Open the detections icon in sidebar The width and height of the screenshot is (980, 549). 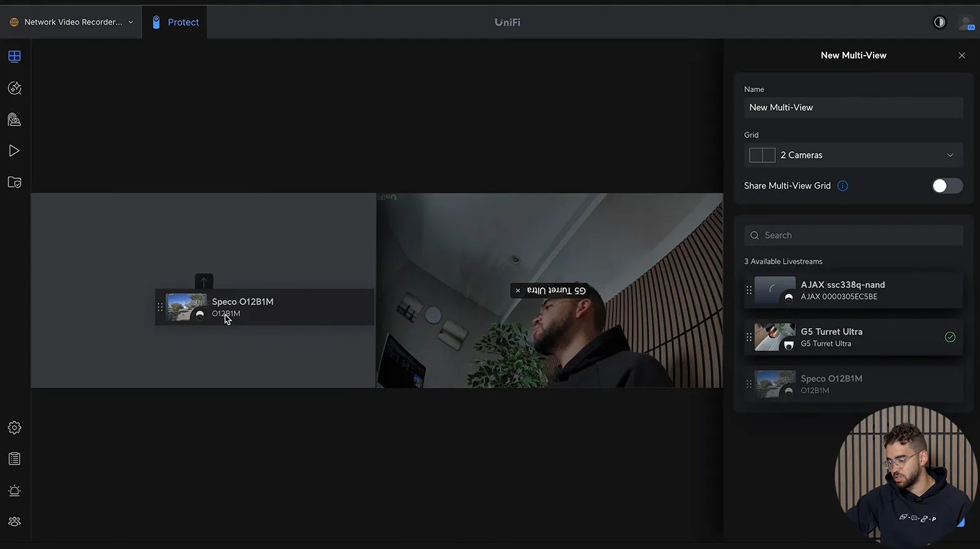(14, 88)
